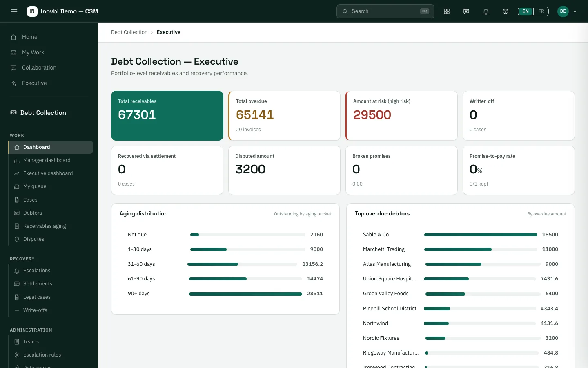Select Dashboard in the sidebar
This screenshot has width=588, height=368.
coord(51,147)
